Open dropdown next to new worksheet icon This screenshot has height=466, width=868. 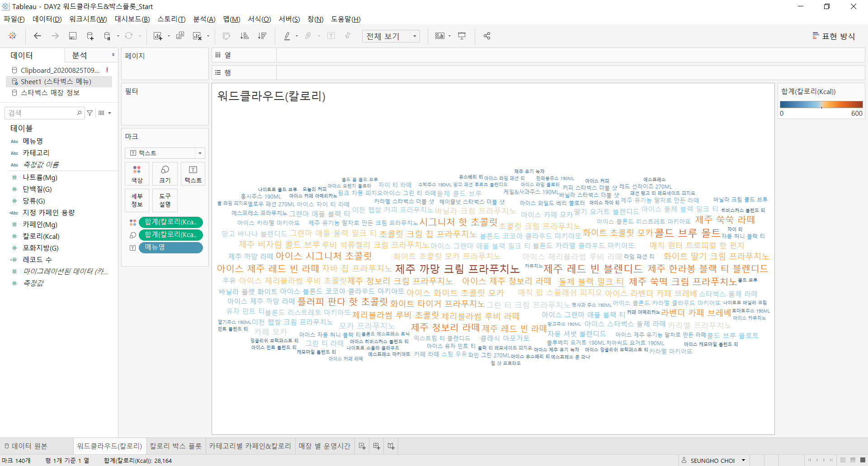(x=169, y=36)
